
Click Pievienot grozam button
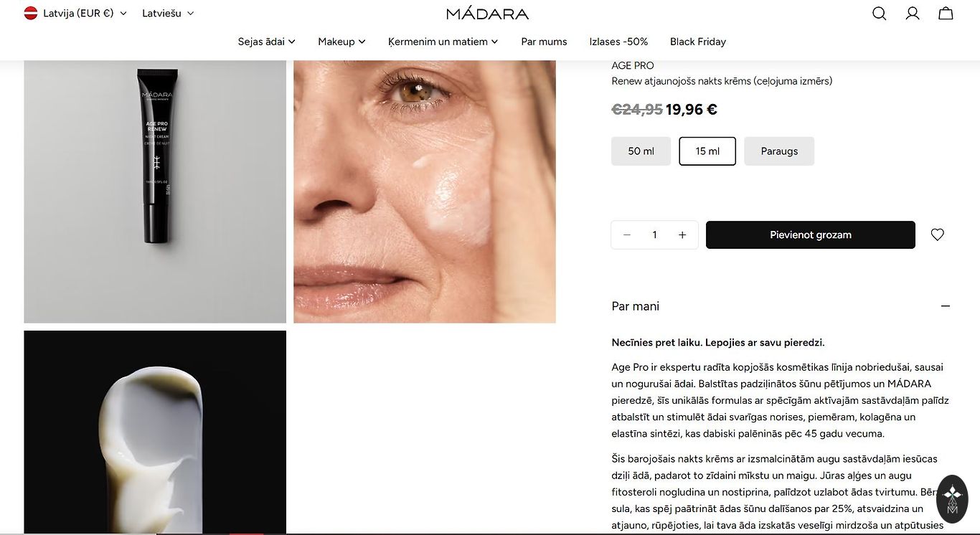pyautogui.click(x=811, y=235)
